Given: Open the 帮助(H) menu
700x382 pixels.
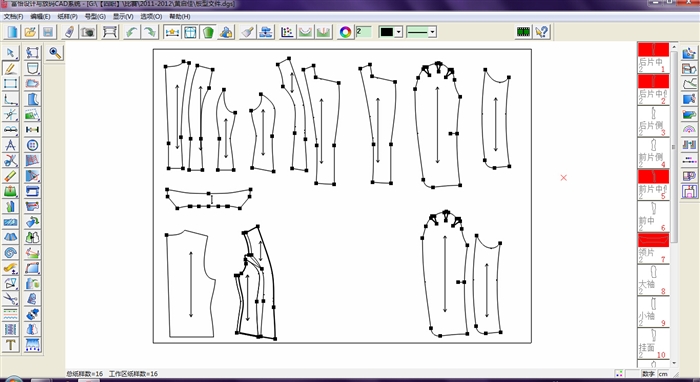Looking at the screenshot, I should [179, 17].
